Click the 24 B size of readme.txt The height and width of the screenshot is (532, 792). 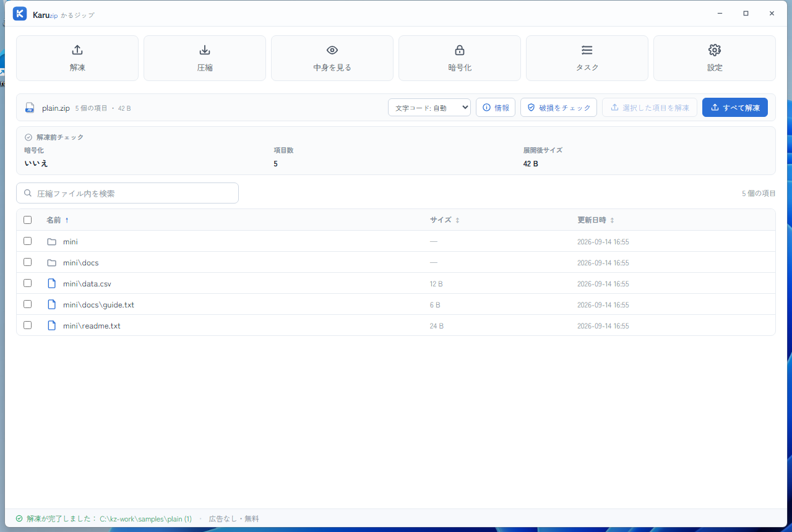click(436, 326)
